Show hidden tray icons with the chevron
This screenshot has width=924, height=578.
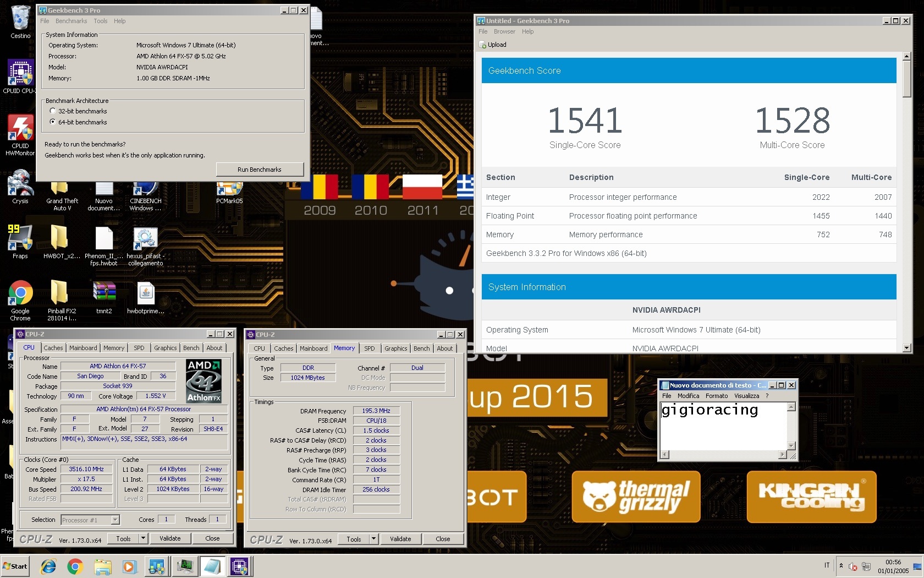(841, 566)
